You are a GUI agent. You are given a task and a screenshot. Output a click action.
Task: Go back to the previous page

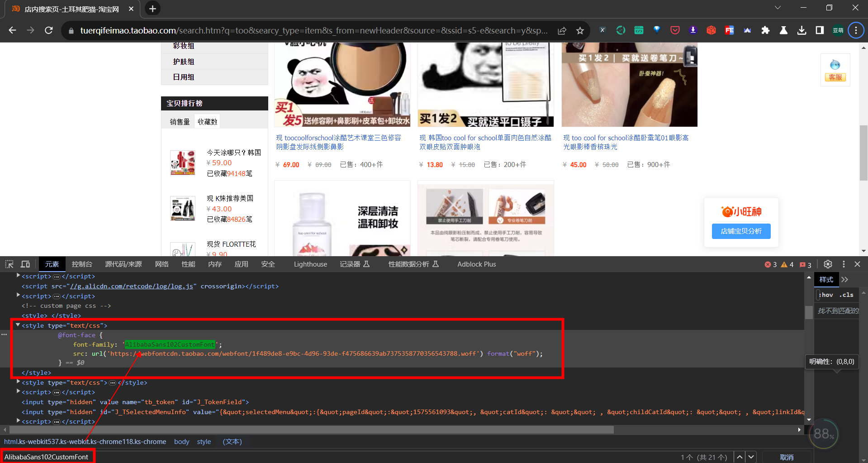click(x=12, y=30)
